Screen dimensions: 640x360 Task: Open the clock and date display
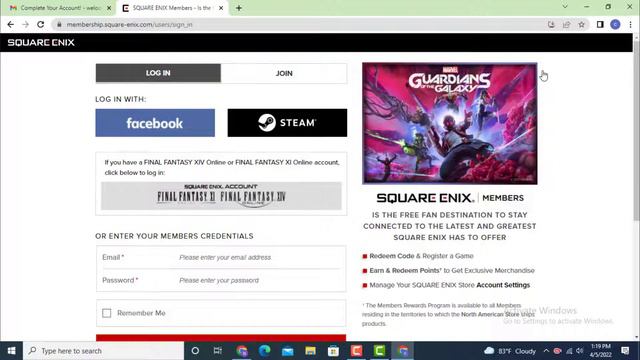click(601, 351)
